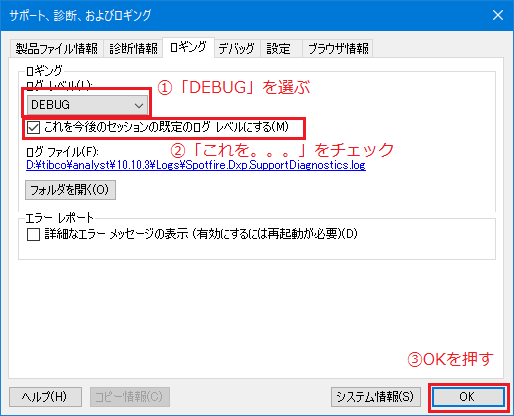Show システム情報(S)
The height and width of the screenshot is (416, 514).
(x=376, y=397)
